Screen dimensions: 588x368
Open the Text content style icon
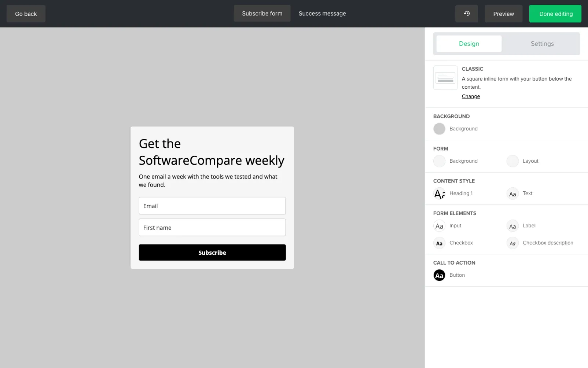tap(512, 194)
